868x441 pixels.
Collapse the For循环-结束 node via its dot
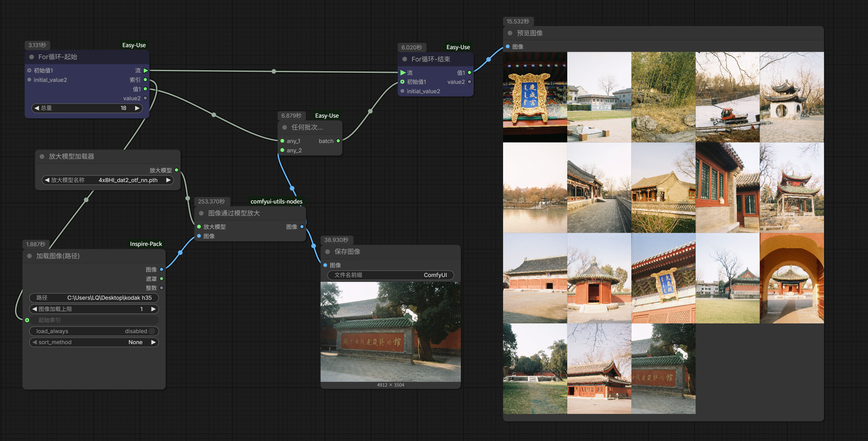[x=405, y=59]
